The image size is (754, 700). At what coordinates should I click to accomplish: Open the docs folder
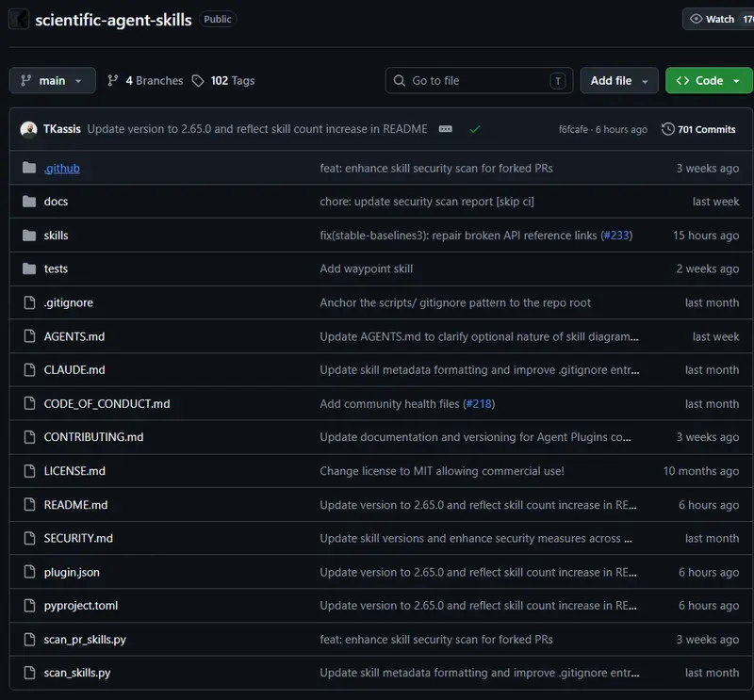[56, 202]
